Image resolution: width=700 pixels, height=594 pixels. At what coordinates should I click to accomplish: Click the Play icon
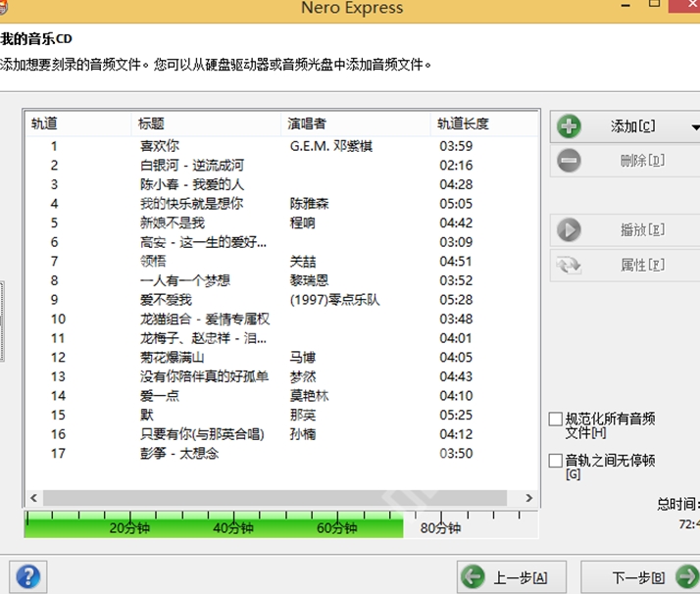click(x=569, y=229)
